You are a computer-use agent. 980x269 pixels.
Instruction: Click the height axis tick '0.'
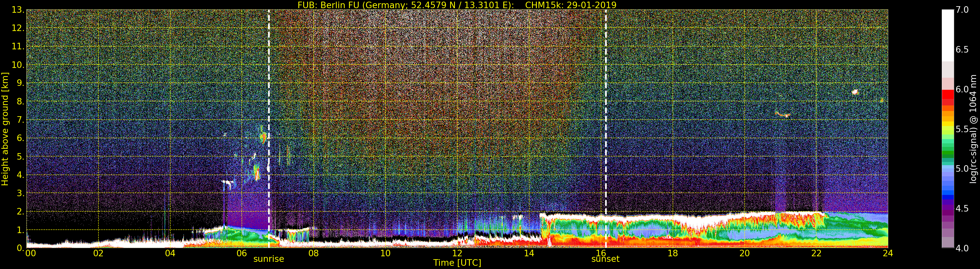[x=21, y=248]
